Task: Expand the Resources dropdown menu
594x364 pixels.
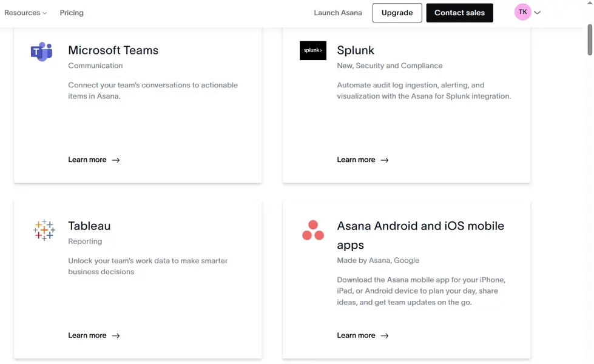Action: click(25, 13)
